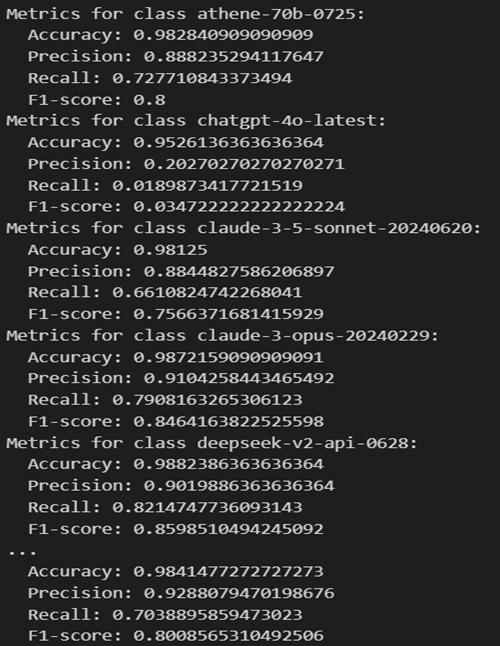Select the Recall value 0.018987341772159
Viewport: 500px width, 646px height.
[207, 185]
